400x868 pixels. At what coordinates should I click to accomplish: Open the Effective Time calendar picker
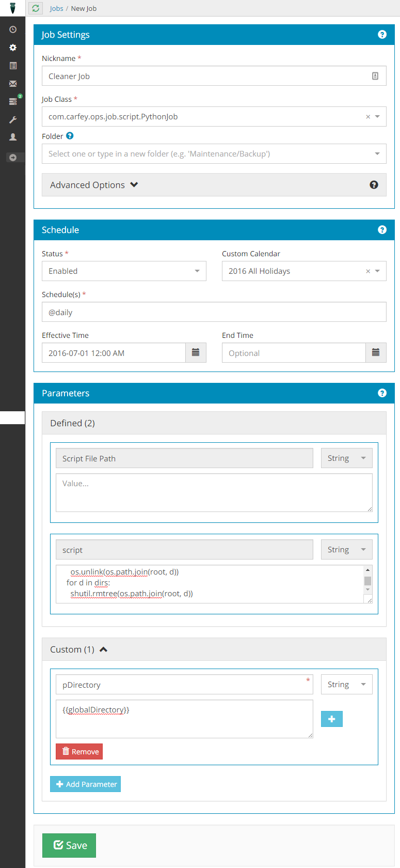tap(196, 353)
